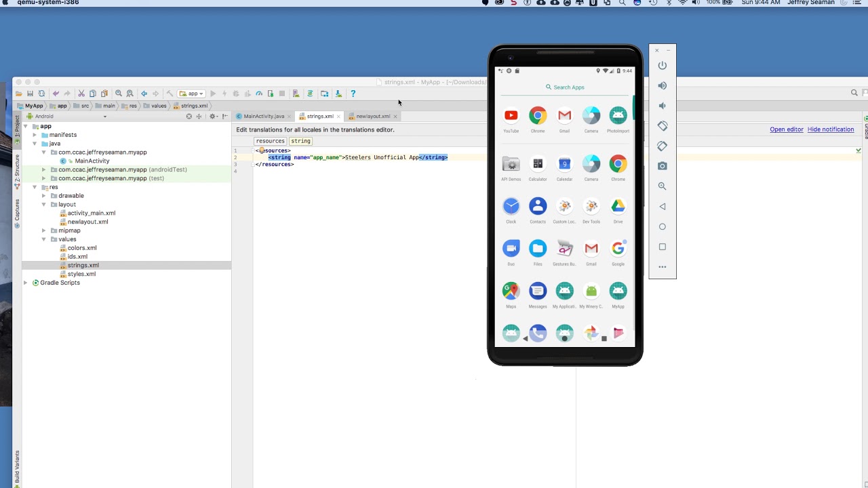
Task: Expand the mipmap folder
Action: [x=44, y=230]
